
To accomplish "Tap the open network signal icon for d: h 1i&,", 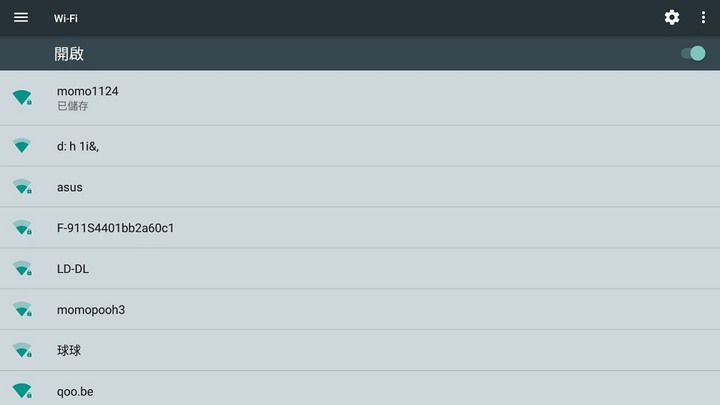I will click(22, 146).
